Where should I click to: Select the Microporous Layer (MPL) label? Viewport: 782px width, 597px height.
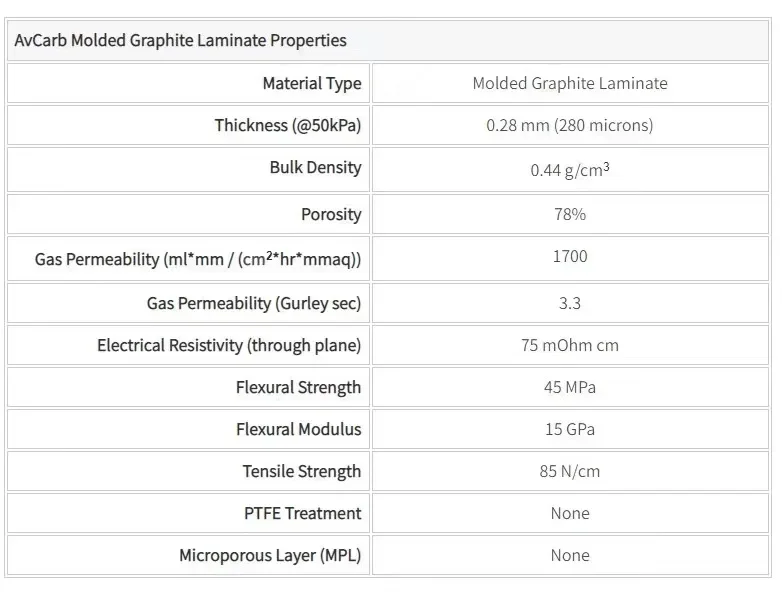(270, 555)
